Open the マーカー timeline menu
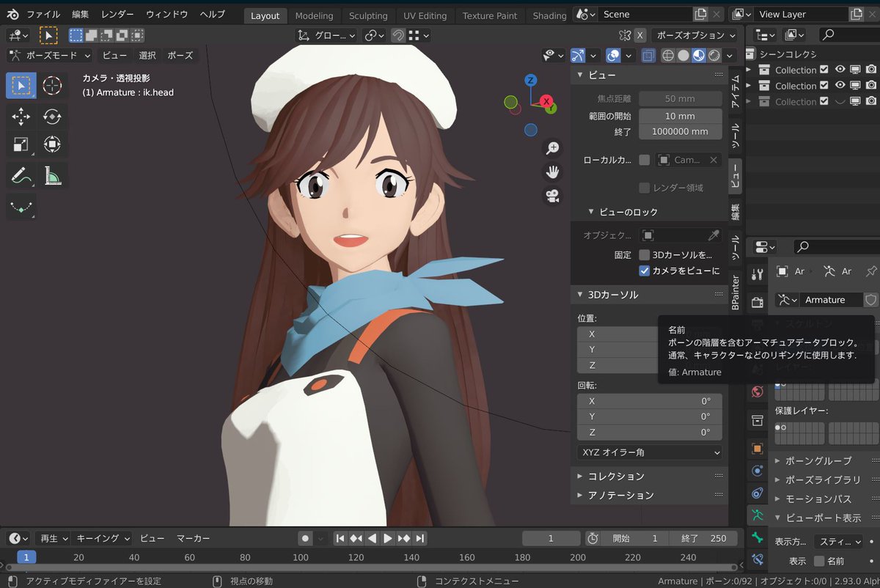Image resolution: width=880 pixels, height=588 pixels. [x=193, y=538]
